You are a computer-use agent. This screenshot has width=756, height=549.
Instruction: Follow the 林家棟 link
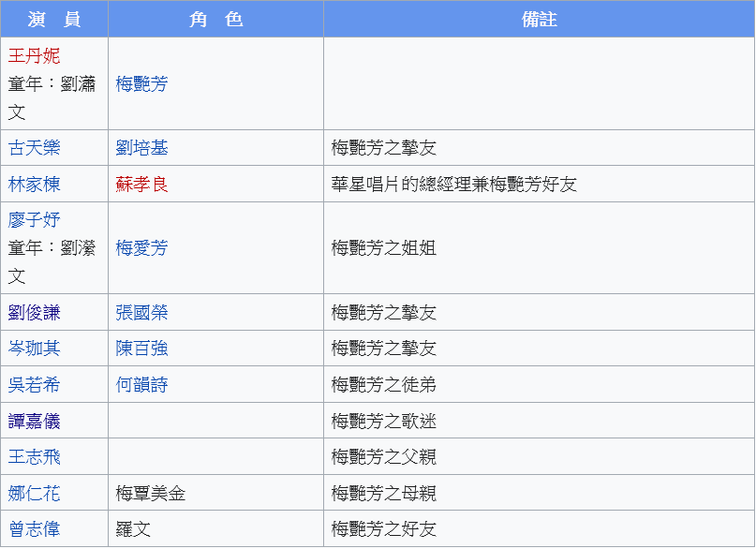pos(35,185)
